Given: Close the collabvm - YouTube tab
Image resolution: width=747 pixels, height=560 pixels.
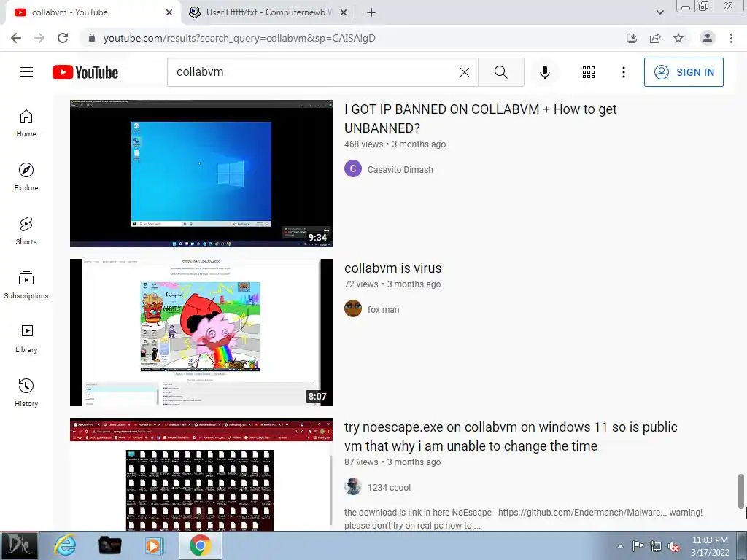Looking at the screenshot, I should pos(169,12).
